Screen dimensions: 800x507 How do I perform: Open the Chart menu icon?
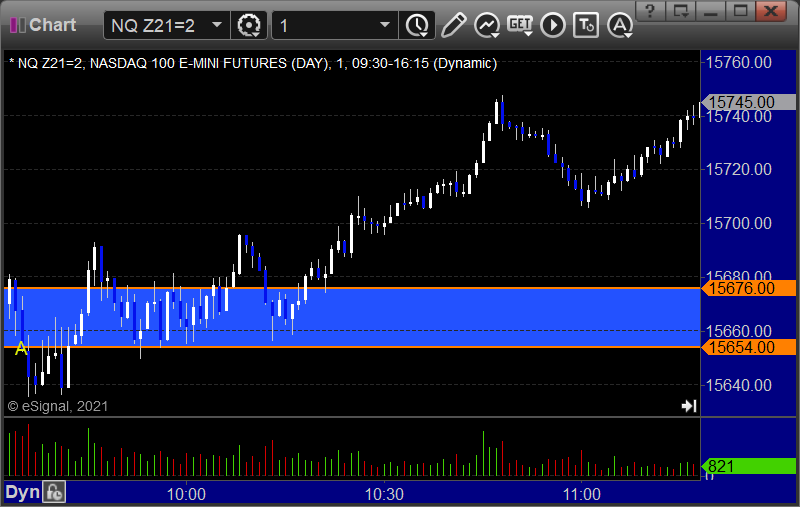17,25
